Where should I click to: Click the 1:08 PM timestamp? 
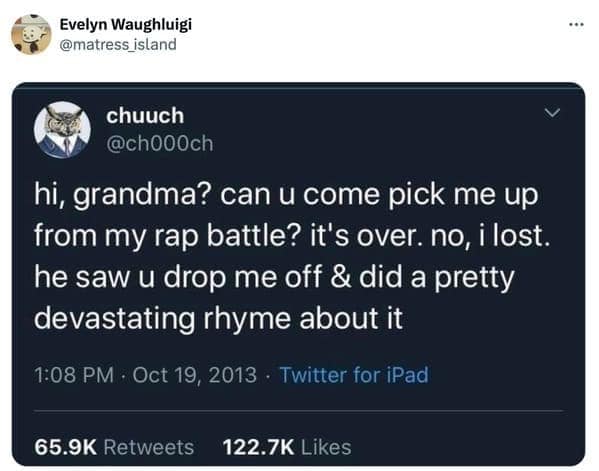[x=74, y=374]
